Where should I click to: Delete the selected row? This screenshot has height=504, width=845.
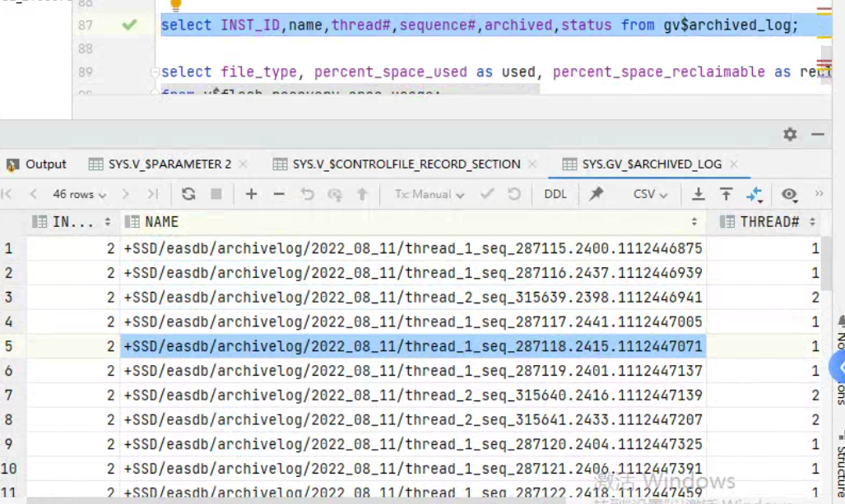coord(279,194)
